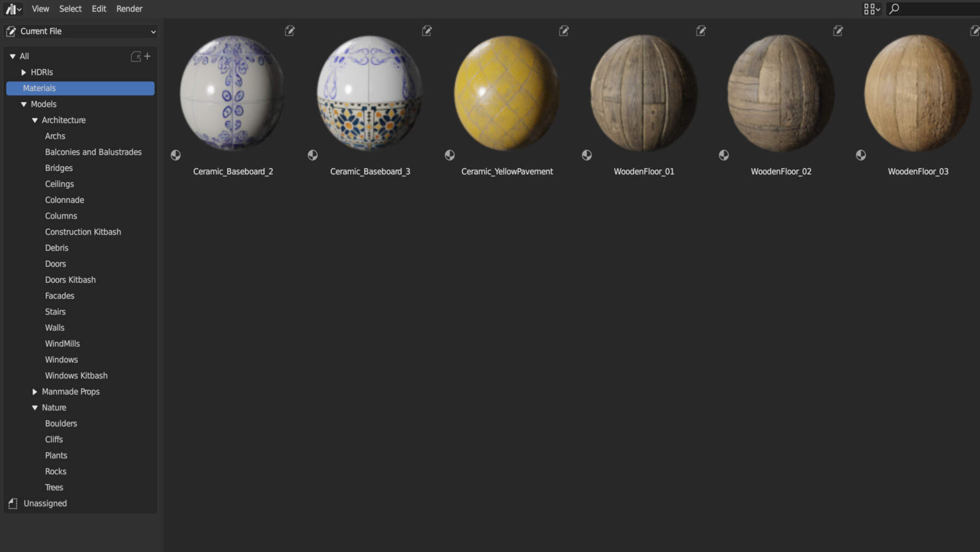The image size is (980, 552).
Task: Click the material sphere icon on Ceramic_Baseboard_2
Action: (x=175, y=155)
